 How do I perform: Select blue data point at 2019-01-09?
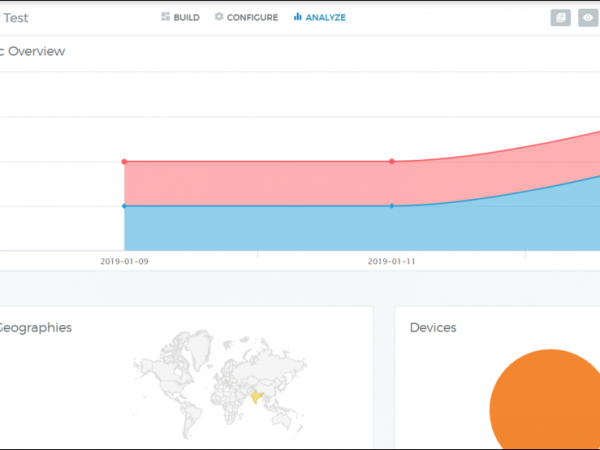click(124, 206)
